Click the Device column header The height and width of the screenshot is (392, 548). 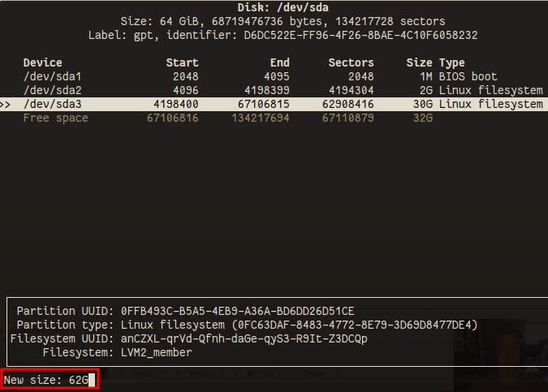[x=42, y=62]
